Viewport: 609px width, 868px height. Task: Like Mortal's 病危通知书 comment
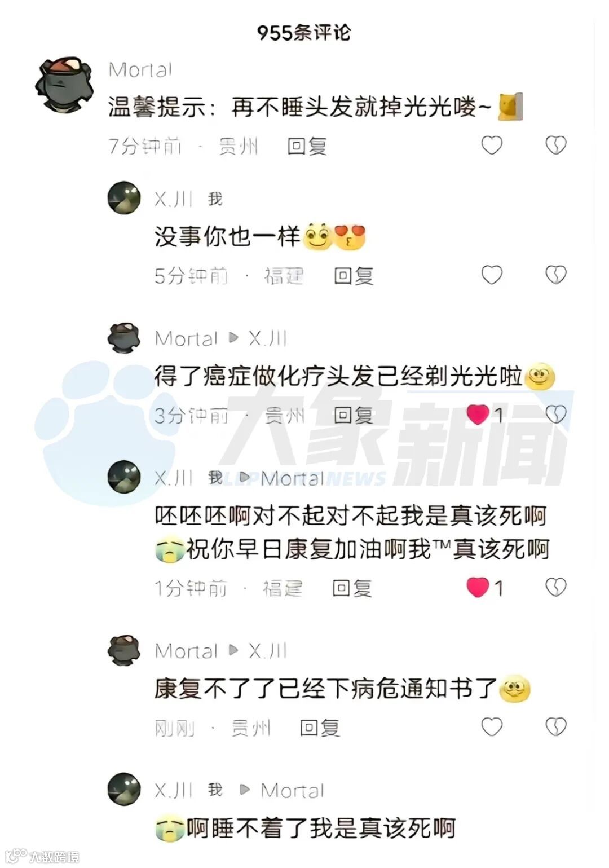point(491,726)
